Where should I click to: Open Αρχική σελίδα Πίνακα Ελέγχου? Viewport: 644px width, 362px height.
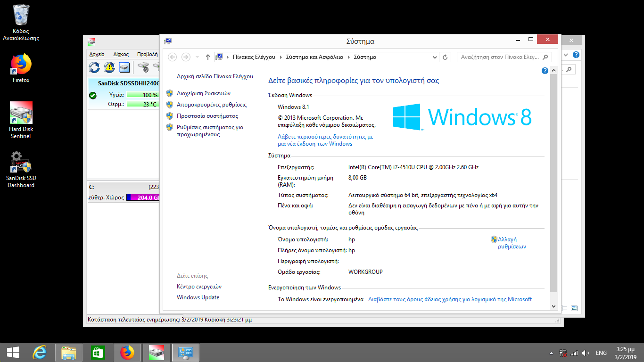(x=215, y=76)
